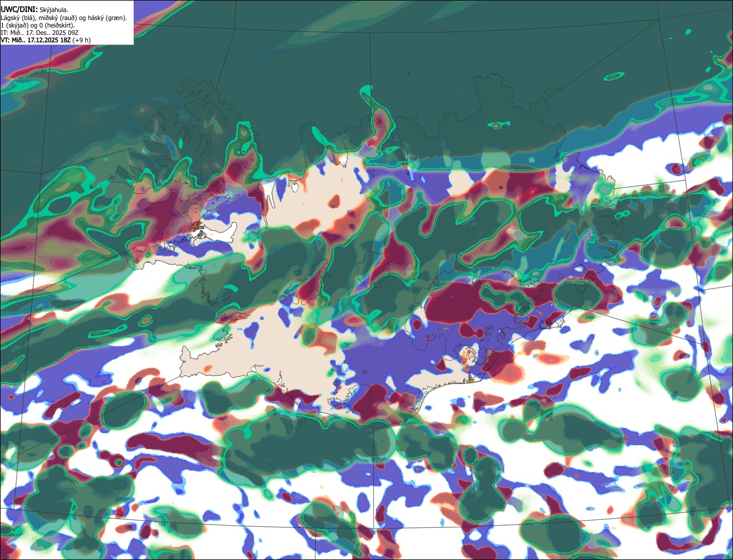Click the "1 (skýjað)" legend text
The image size is (733, 560).
(x=14, y=26)
